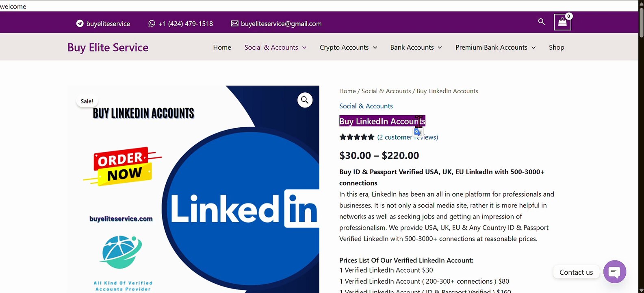Expand the Bank Accounts dropdown arrow
Screen dimensions: 644x293
tap(440, 48)
